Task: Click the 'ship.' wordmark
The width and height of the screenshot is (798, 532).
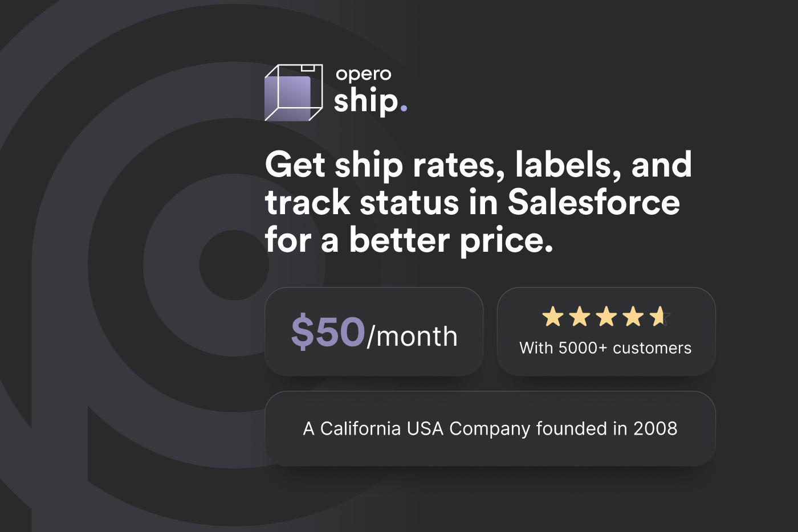Action: 365,101
